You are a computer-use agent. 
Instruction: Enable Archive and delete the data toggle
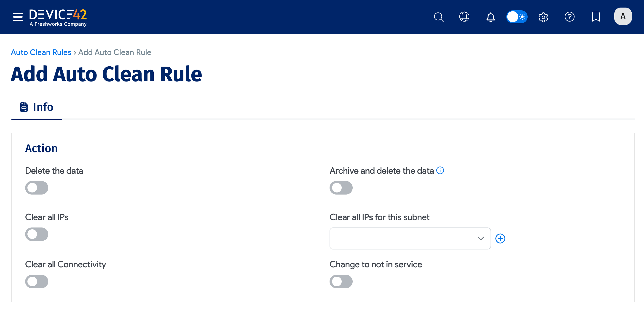pos(341,188)
